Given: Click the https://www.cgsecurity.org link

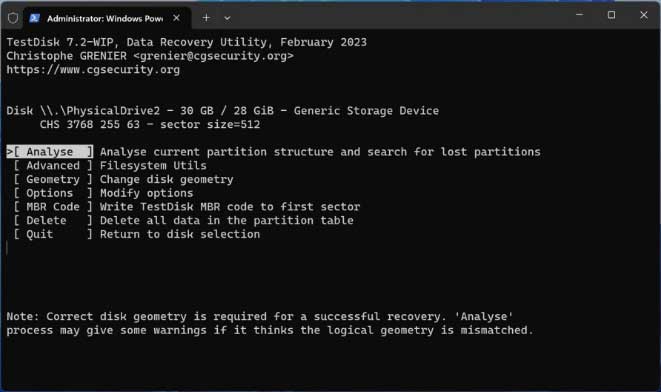Looking at the screenshot, I should (x=93, y=70).
